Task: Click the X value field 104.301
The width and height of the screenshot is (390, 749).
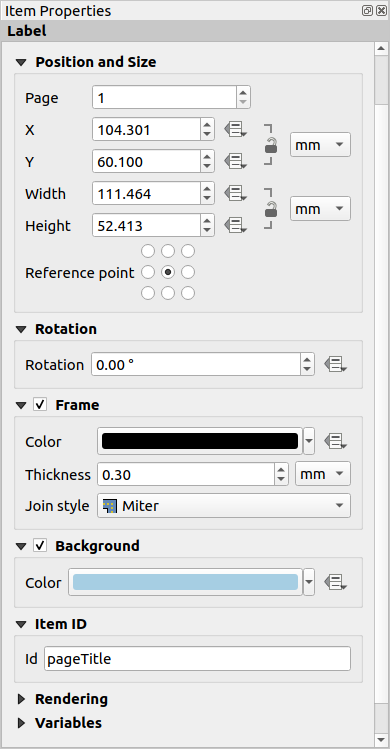Action: [146, 129]
